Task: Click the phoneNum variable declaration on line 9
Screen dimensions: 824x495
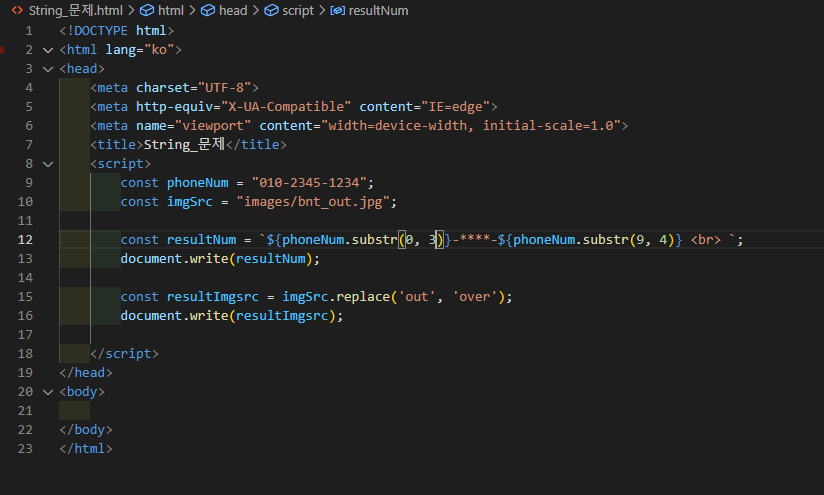Action: [x=198, y=183]
